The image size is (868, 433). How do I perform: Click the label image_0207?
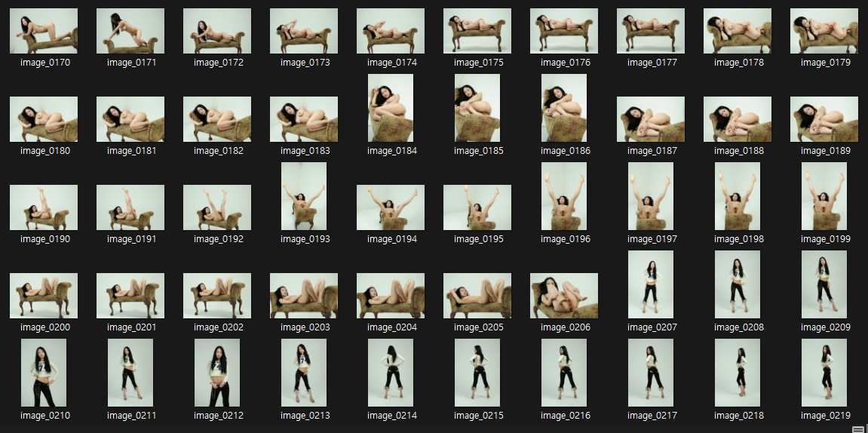pyautogui.click(x=652, y=327)
